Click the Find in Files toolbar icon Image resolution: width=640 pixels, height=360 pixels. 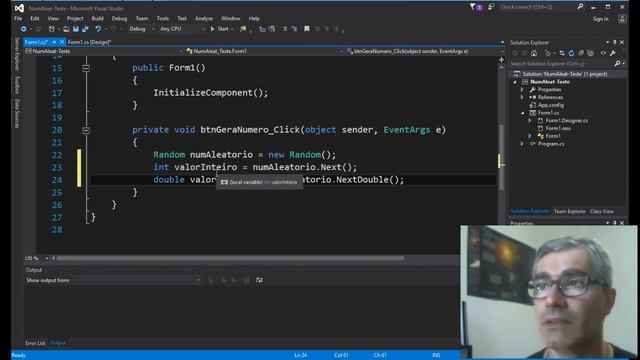click(243, 29)
